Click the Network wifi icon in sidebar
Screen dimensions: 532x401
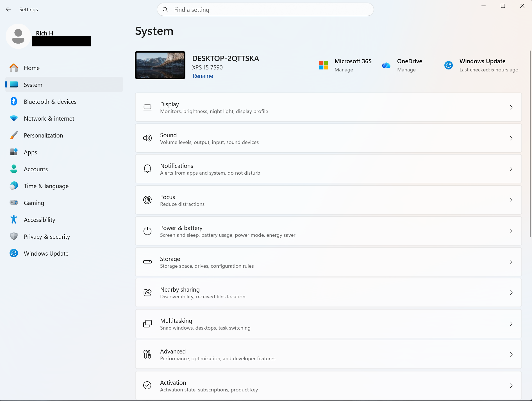click(14, 118)
